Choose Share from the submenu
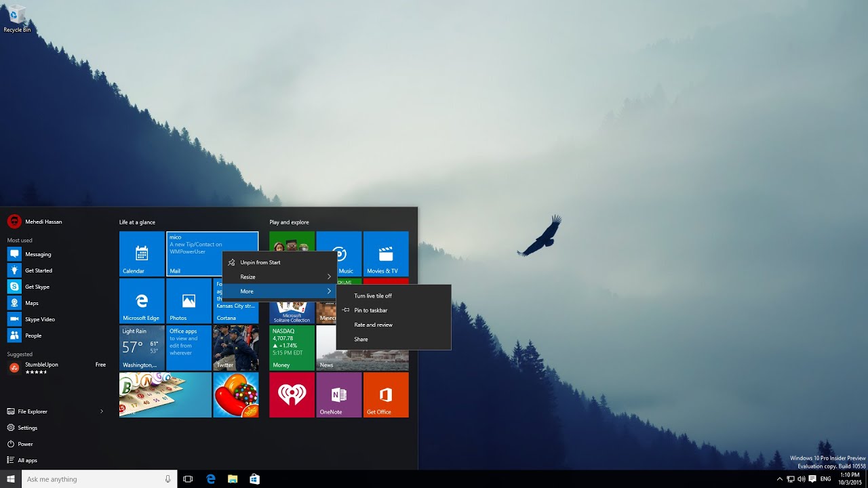 pos(393,339)
